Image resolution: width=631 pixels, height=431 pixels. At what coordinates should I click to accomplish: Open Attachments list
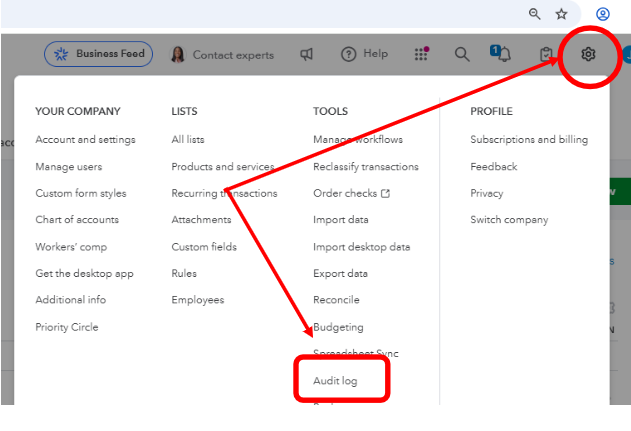pyautogui.click(x=201, y=220)
